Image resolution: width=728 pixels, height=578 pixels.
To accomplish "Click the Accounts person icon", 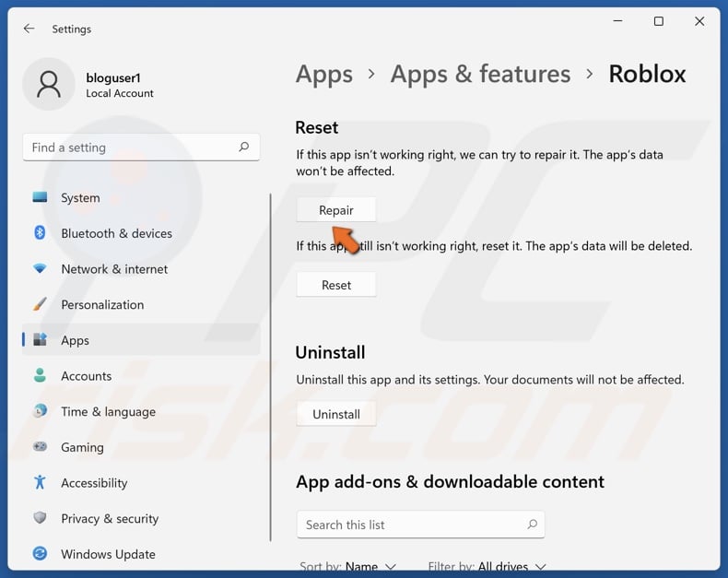I will tap(40, 375).
